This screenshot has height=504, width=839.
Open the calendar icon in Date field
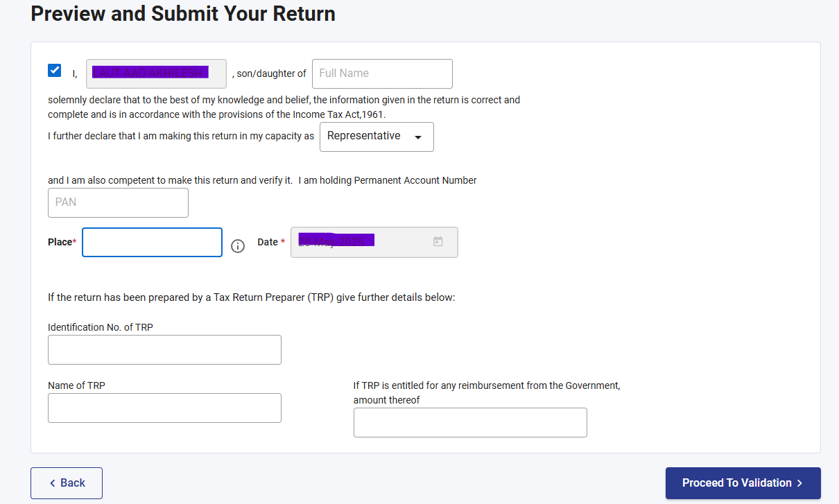click(x=438, y=241)
